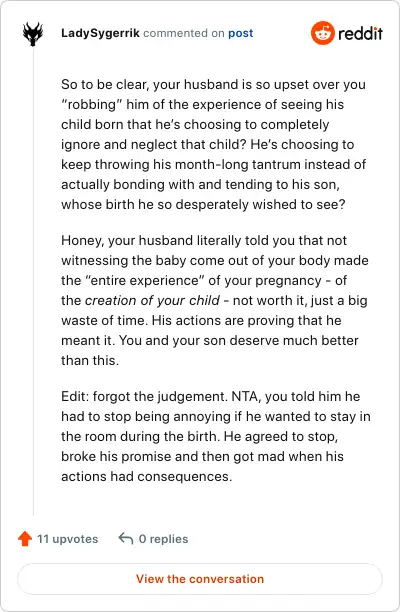Click the italic "creation of your child" text
Screen dimensions: 400x612
pyautogui.click(x=152, y=301)
